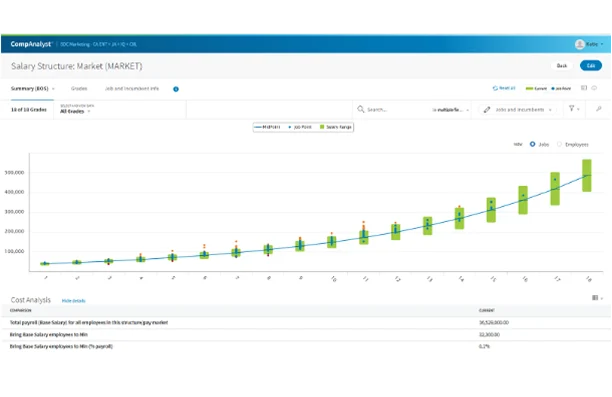Click the grade 12 salary range bar
This screenshot has height=397, width=612.
tap(395, 232)
